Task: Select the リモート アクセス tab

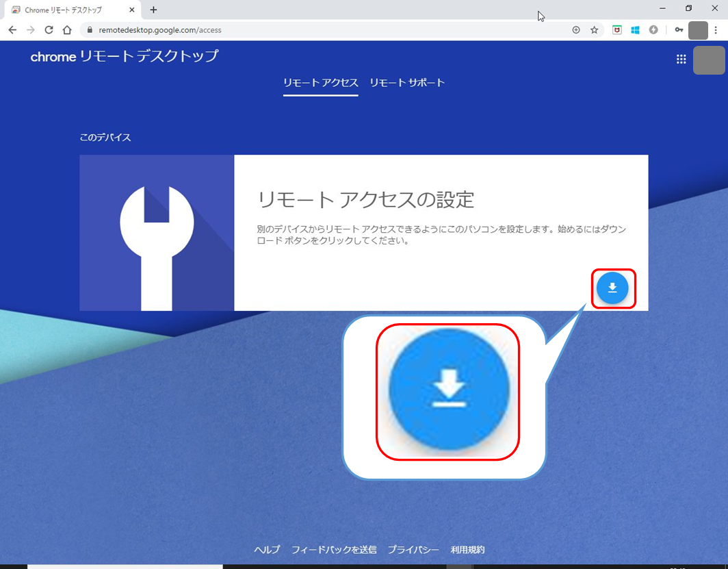Action: [320, 83]
